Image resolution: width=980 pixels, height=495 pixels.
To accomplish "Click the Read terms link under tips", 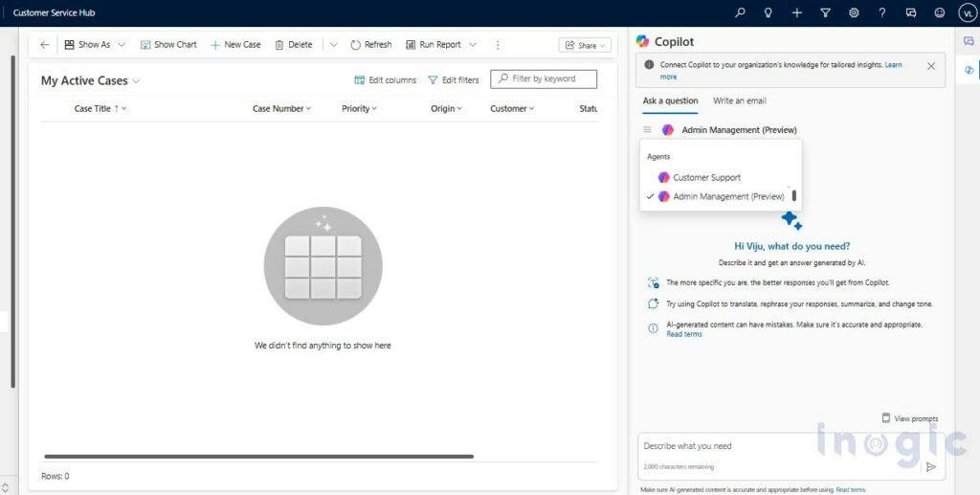I will (683, 334).
